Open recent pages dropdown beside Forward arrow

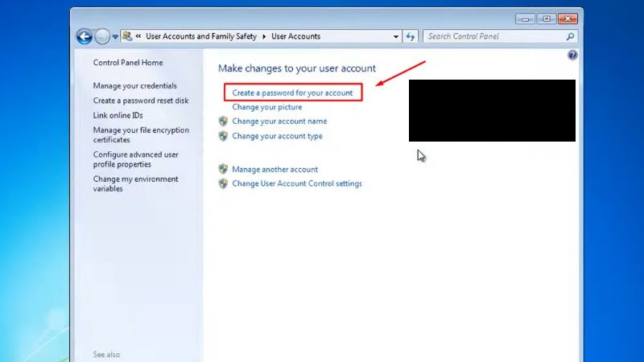click(x=115, y=36)
